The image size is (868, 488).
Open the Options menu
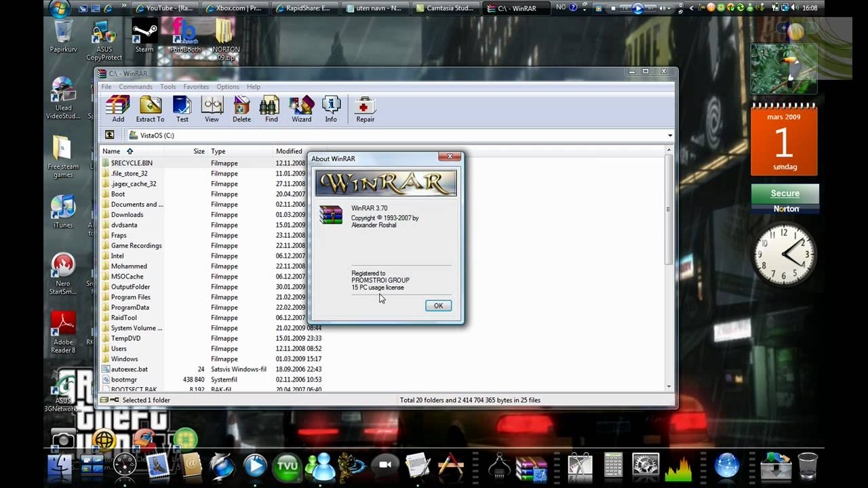228,87
